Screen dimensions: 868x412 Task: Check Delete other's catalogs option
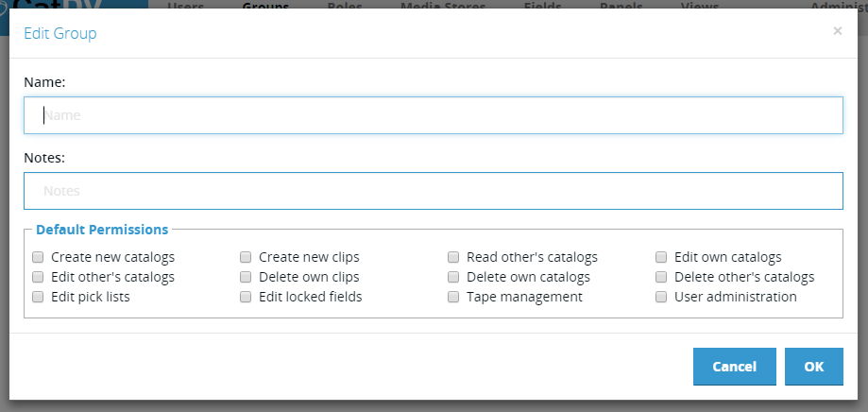(x=661, y=277)
